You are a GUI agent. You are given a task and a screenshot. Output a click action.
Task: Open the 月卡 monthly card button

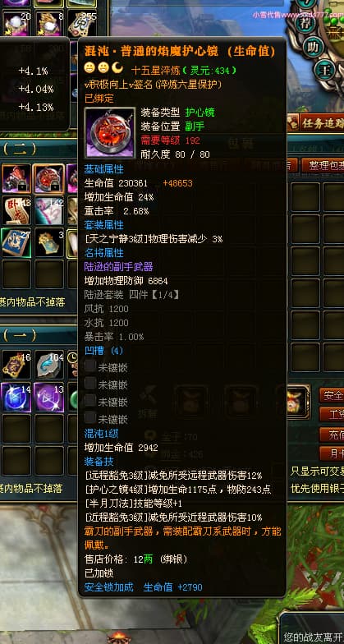point(332,453)
